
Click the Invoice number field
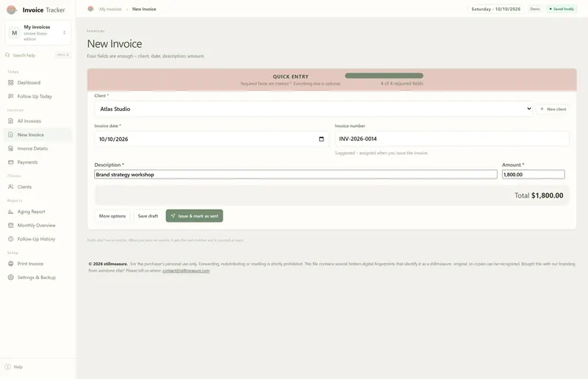click(452, 139)
